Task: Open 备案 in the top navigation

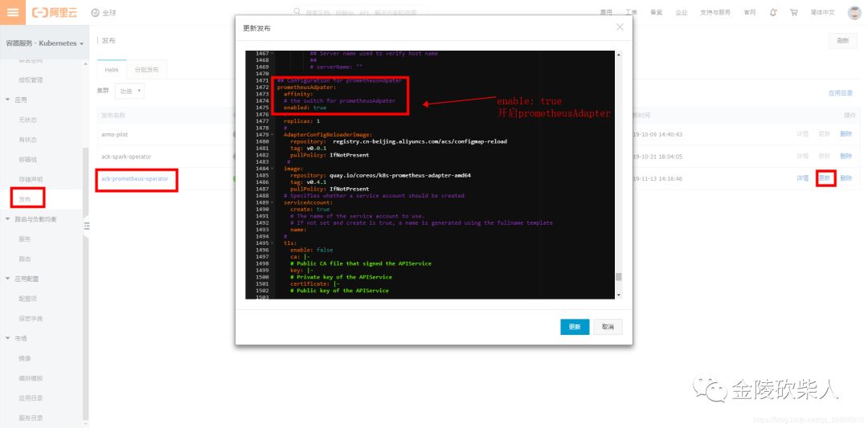Action: click(656, 12)
